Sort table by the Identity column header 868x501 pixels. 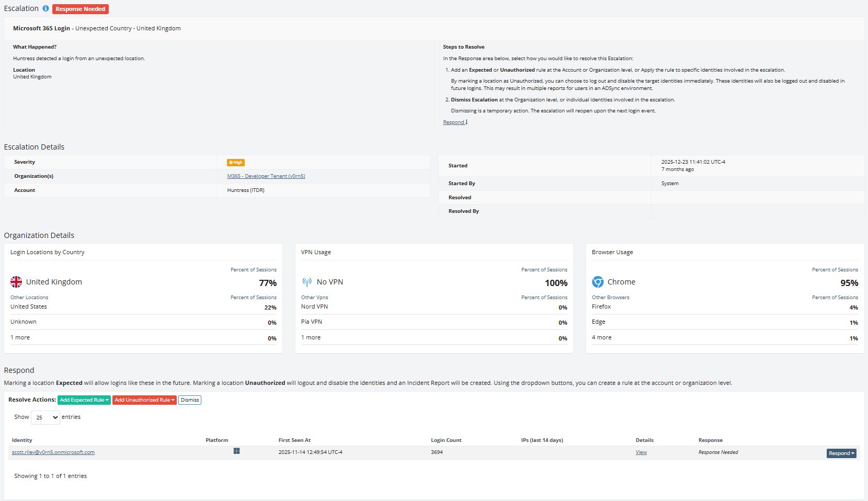click(22, 440)
